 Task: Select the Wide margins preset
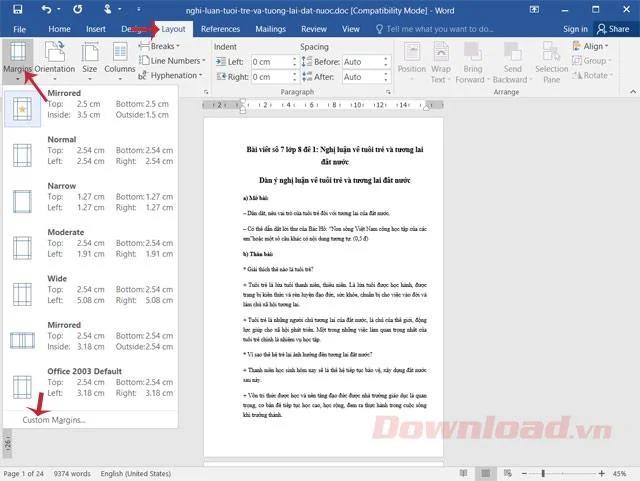pyautogui.click(x=90, y=290)
